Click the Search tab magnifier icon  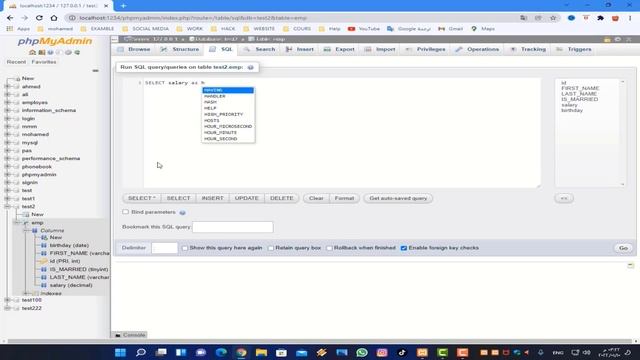coord(247,49)
